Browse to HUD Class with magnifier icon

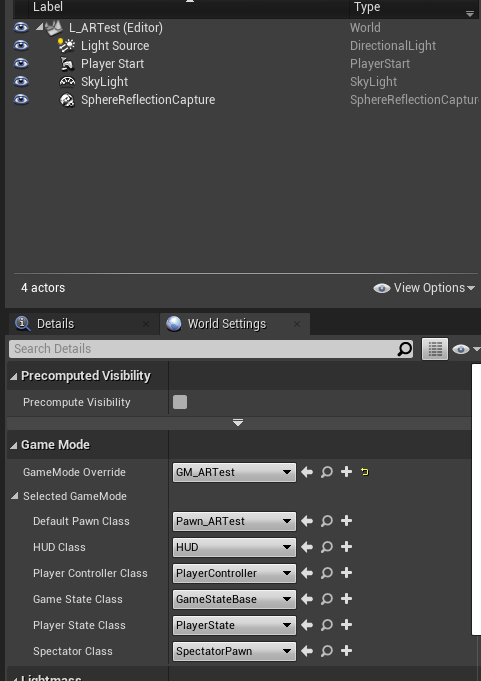(326, 547)
